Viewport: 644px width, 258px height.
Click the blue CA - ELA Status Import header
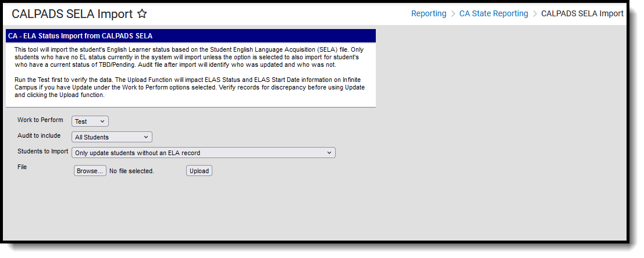(191, 36)
